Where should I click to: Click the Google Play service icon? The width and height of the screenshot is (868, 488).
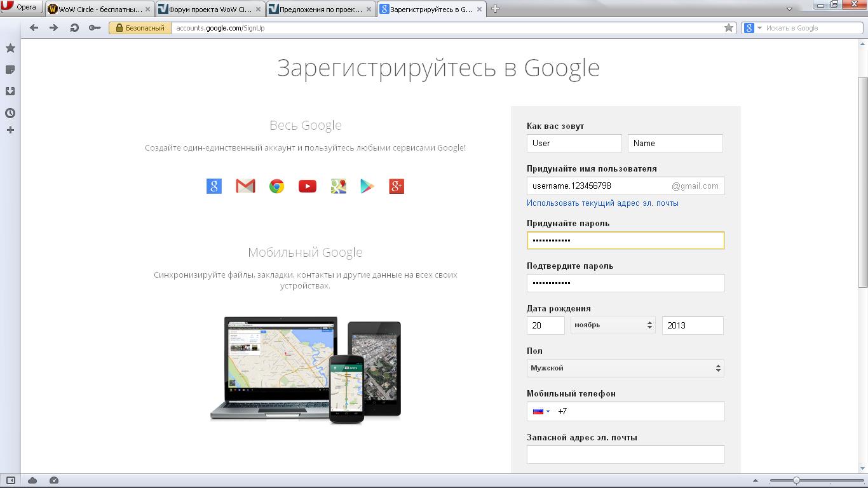point(367,186)
